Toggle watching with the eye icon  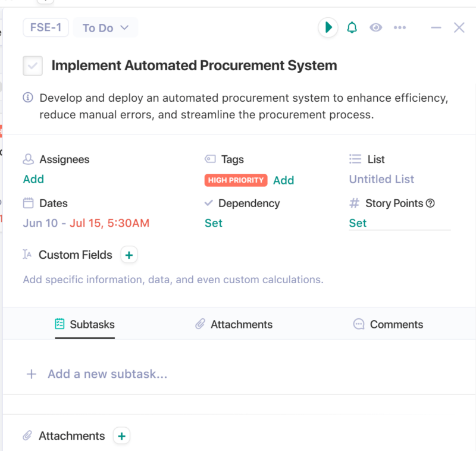pos(376,27)
